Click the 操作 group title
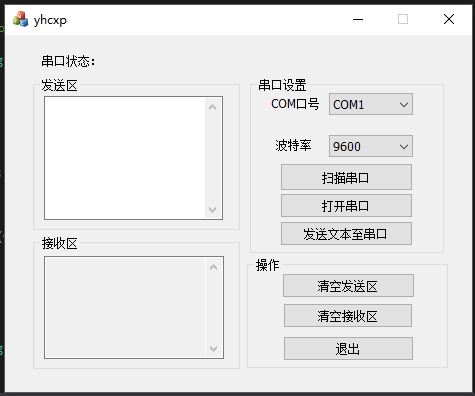 coord(268,265)
